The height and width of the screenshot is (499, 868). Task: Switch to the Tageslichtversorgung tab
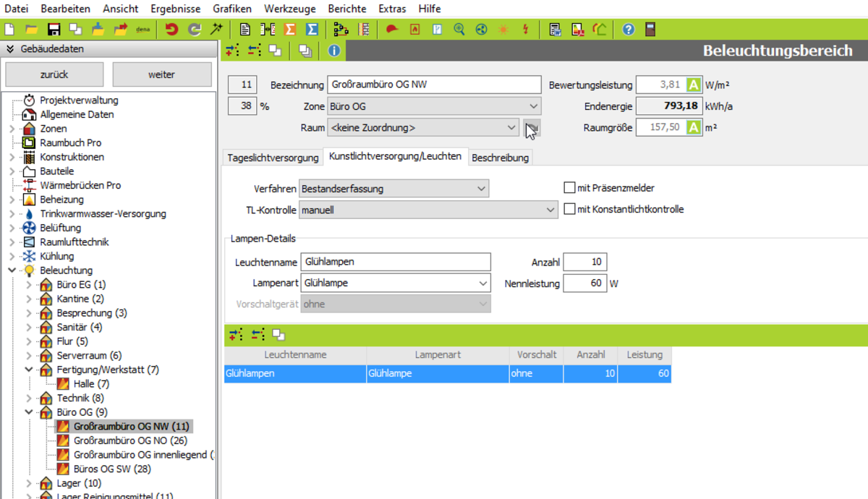(273, 158)
